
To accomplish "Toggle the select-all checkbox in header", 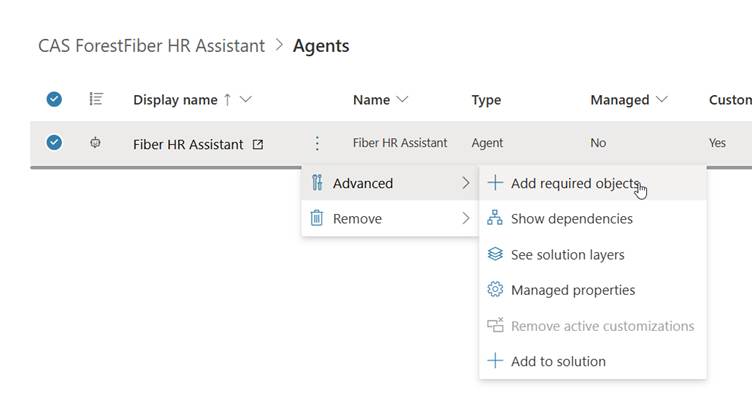I will 54,99.
